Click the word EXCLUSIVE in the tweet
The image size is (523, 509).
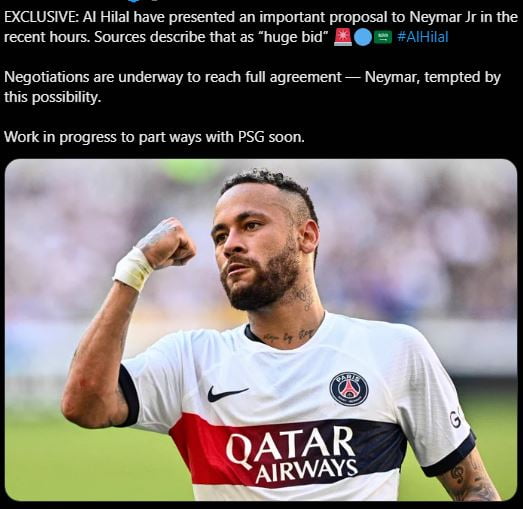point(41,17)
